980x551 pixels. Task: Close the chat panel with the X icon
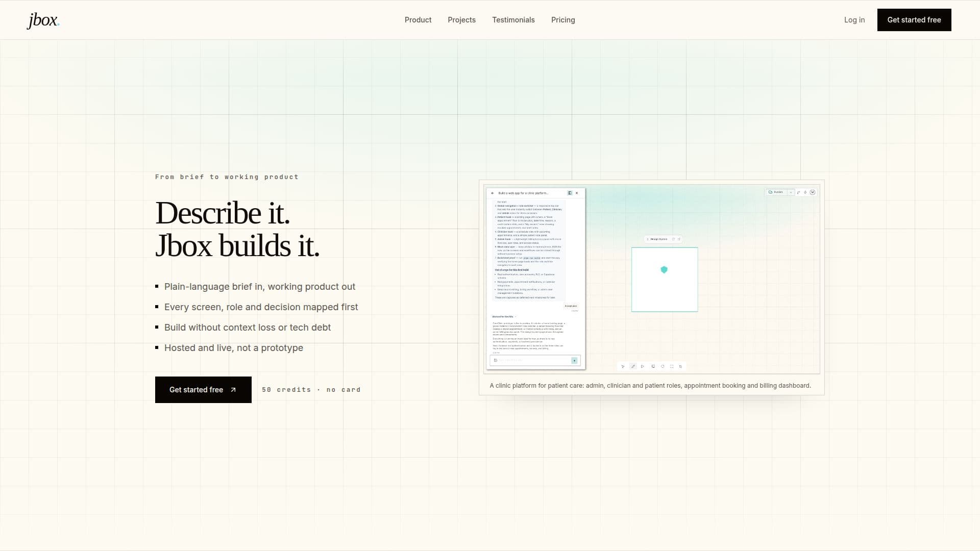tap(577, 193)
